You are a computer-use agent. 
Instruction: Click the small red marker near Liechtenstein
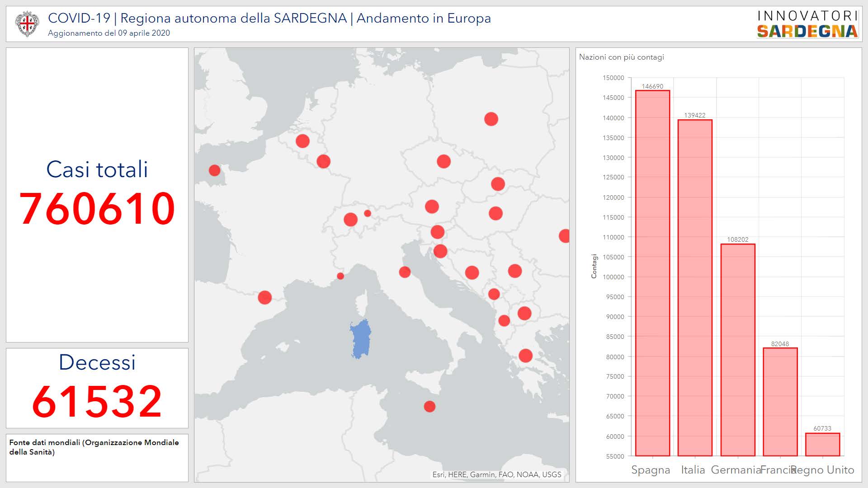pos(368,213)
